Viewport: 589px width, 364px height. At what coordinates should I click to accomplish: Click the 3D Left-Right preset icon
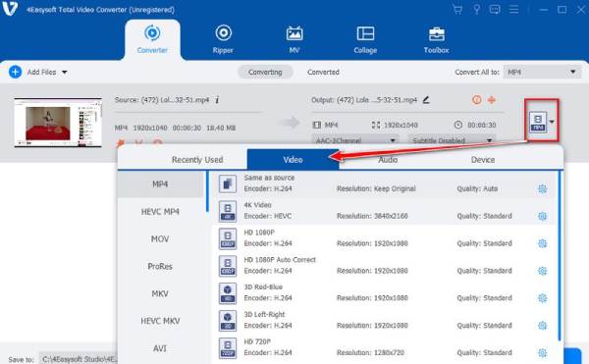(228, 321)
